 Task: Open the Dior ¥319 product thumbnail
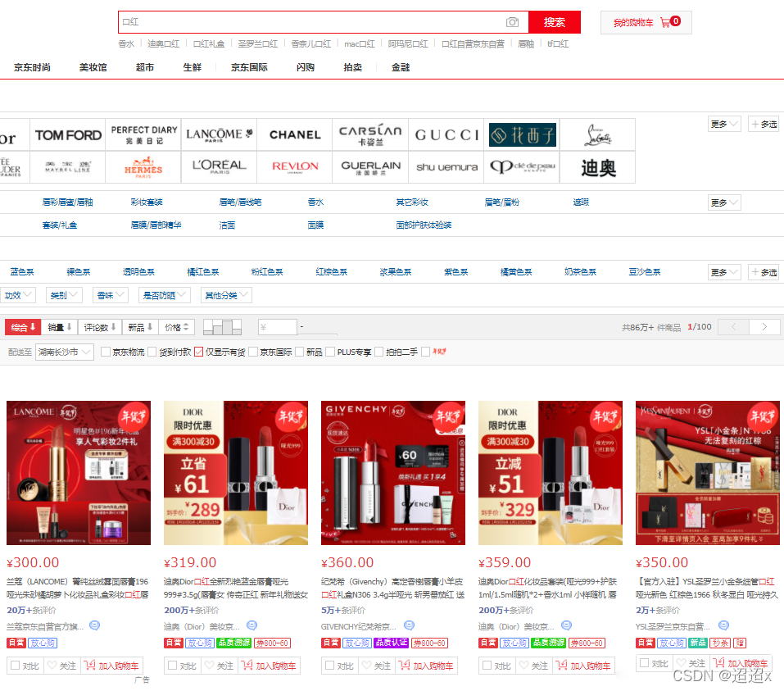tap(236, 473)
